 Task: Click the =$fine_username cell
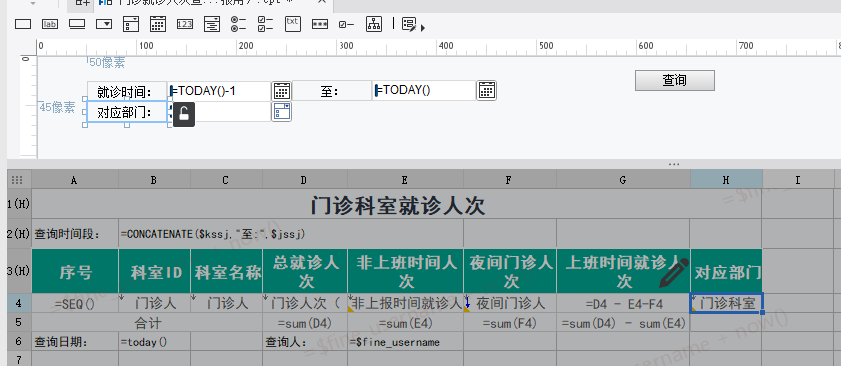click(405, 342)
